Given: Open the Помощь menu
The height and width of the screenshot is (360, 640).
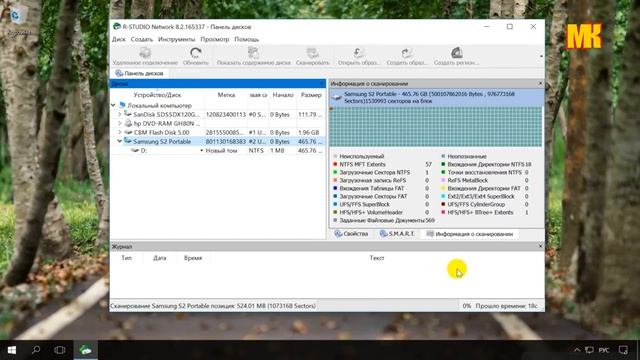Looking at the screenshot, I should click(x=247, y=40).
